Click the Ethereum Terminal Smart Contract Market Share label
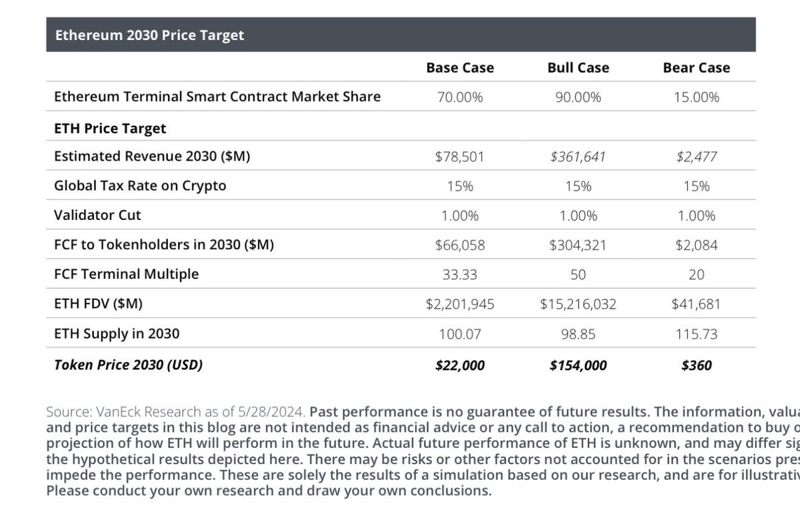Image resolution: width=800 pixels, height=532 pixels. 217,96
